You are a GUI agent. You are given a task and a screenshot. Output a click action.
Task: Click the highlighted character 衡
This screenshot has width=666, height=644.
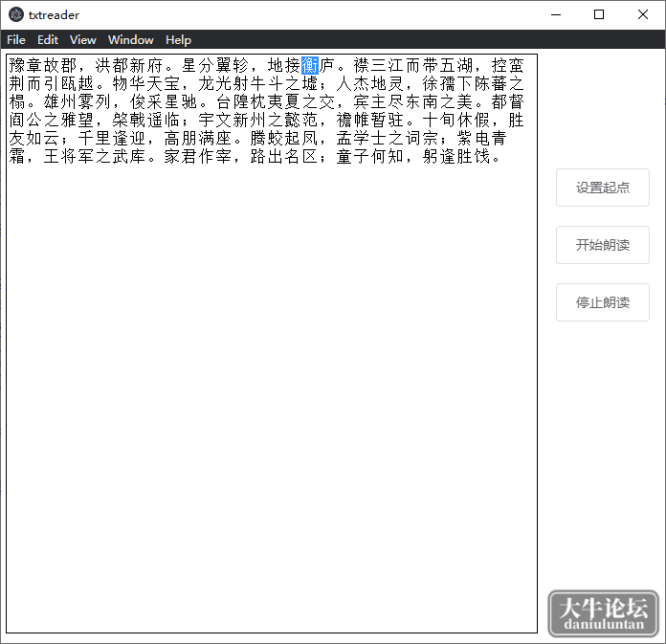tap(310, 65)
